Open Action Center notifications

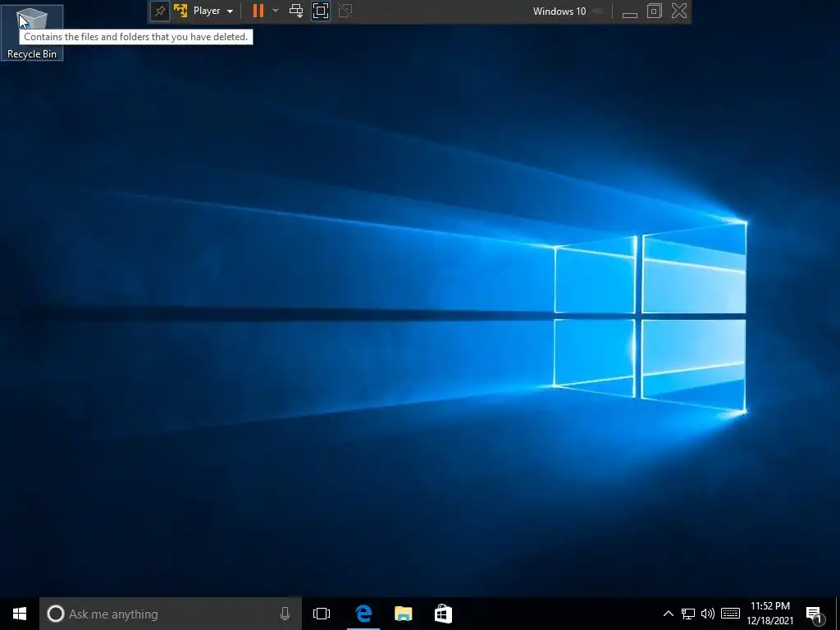(814, 615)
